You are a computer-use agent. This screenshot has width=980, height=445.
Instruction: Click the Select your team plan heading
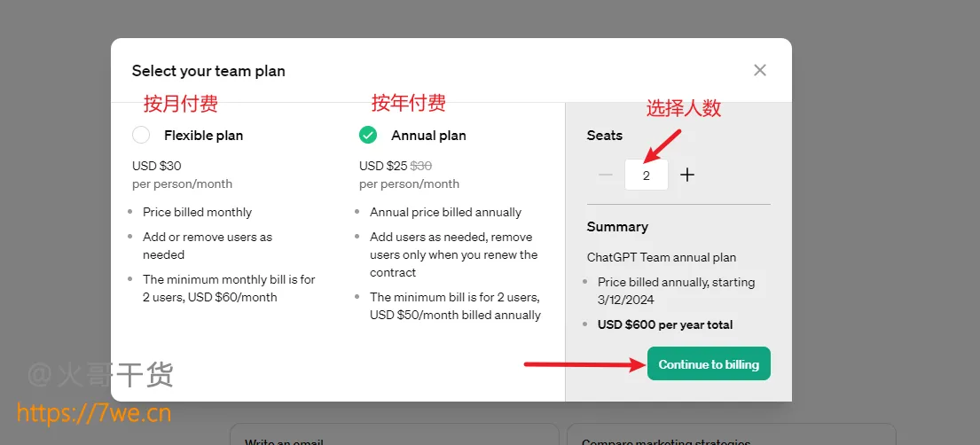208,71
